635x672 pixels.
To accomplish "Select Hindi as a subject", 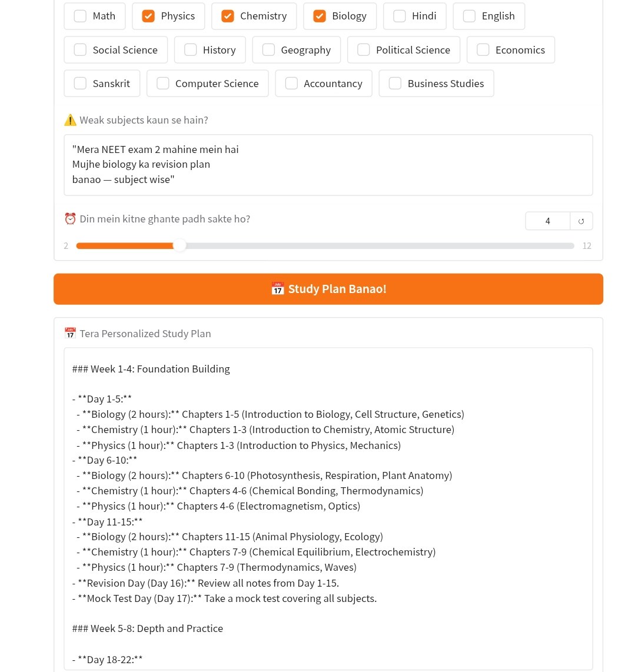I will [x=399, y=16].
